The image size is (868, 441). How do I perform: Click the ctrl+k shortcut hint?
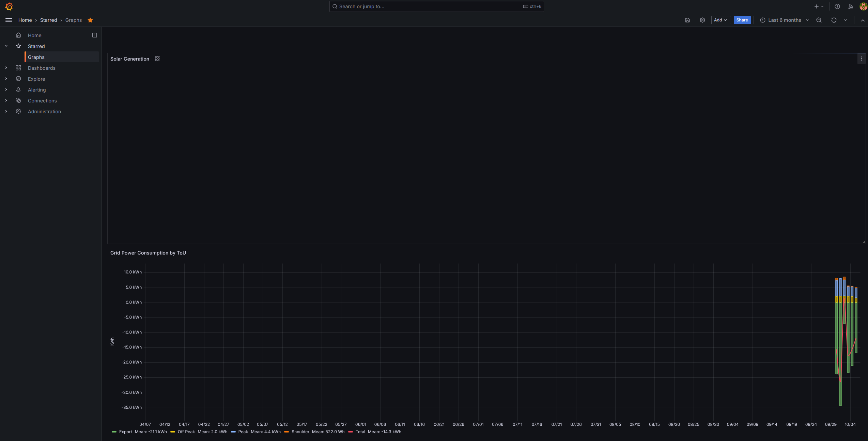(532, 6)
